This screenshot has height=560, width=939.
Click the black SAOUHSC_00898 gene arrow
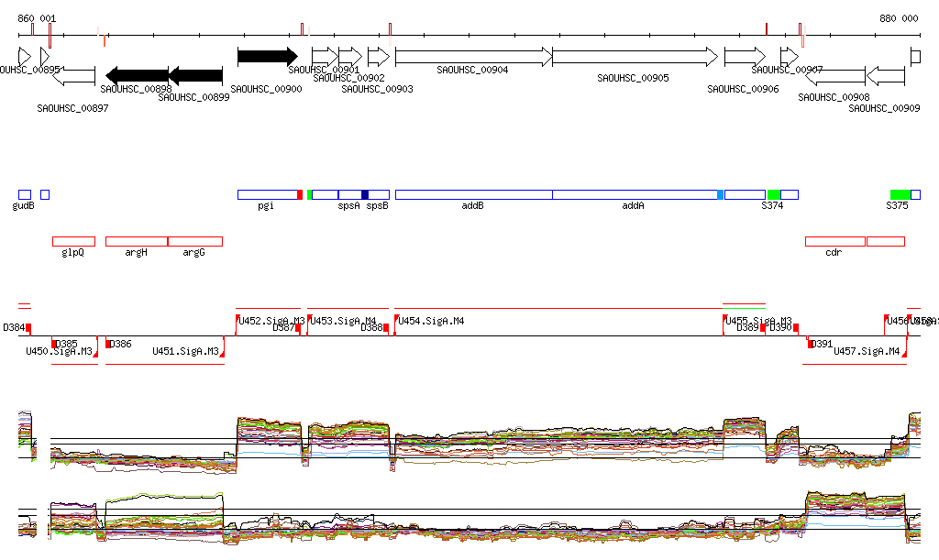[x=137, y=75]
